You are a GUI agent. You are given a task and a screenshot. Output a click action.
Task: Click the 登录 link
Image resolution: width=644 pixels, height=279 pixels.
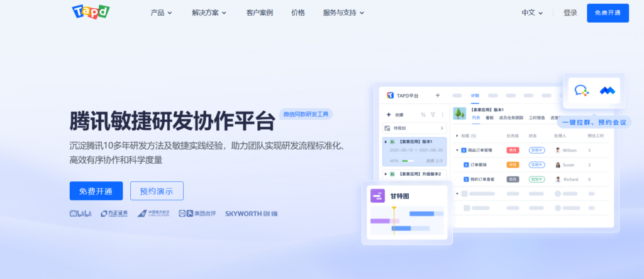click(x=570, y=13)
